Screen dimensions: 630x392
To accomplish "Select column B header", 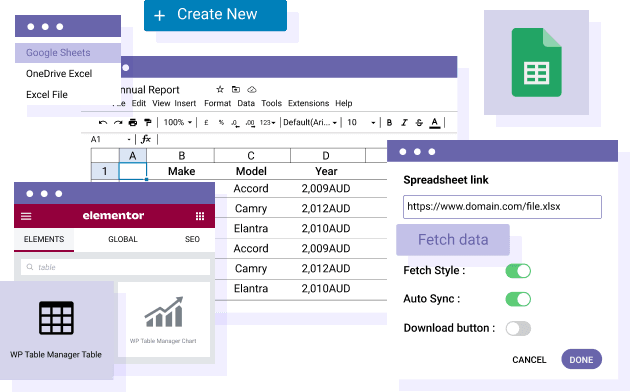I will 181,156.
